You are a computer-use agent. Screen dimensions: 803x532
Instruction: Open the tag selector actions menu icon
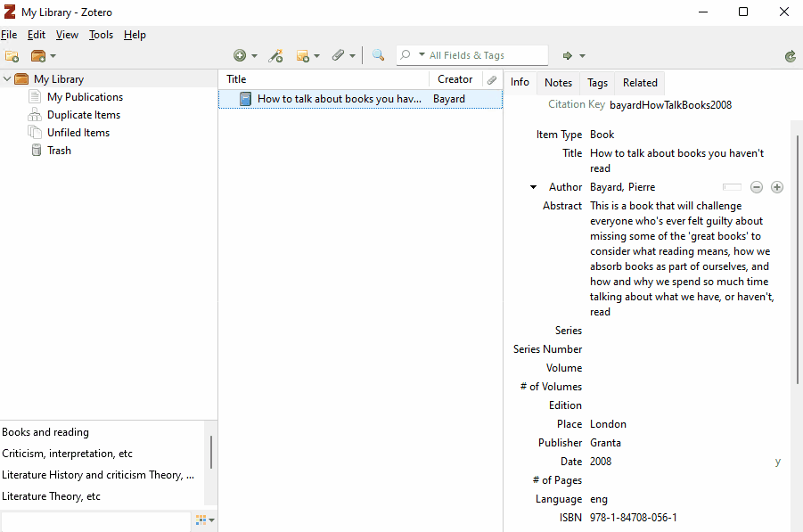(x=205, y=520)
